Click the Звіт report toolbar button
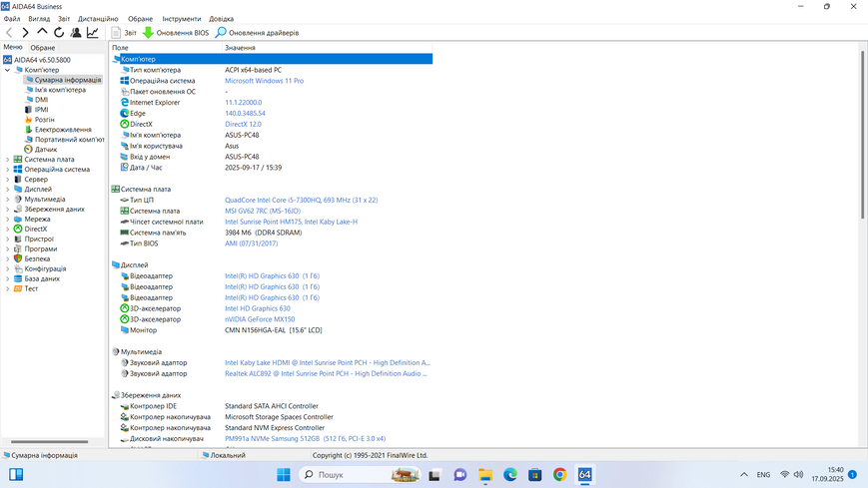Image resolution: width=868 pixels, height=488 pixels. click(x=124, y=33)
